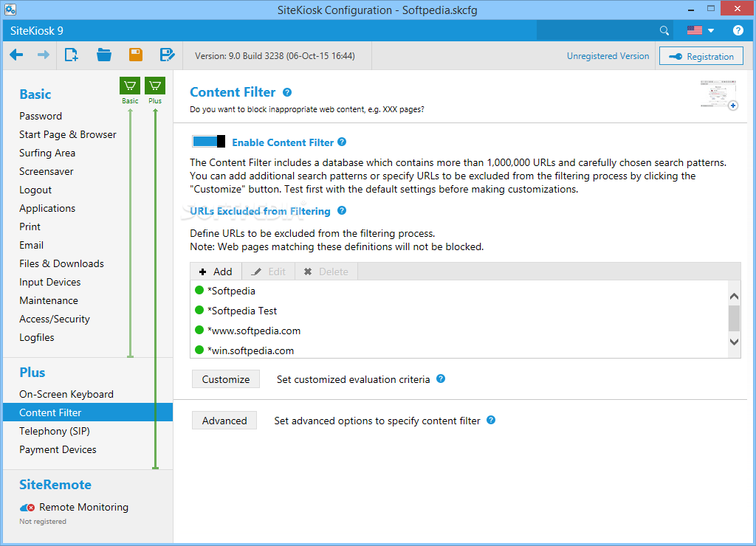The height and width of the screenshot is (546, 756).
Task: Click the US flag language icon
Action: [694, 30]
